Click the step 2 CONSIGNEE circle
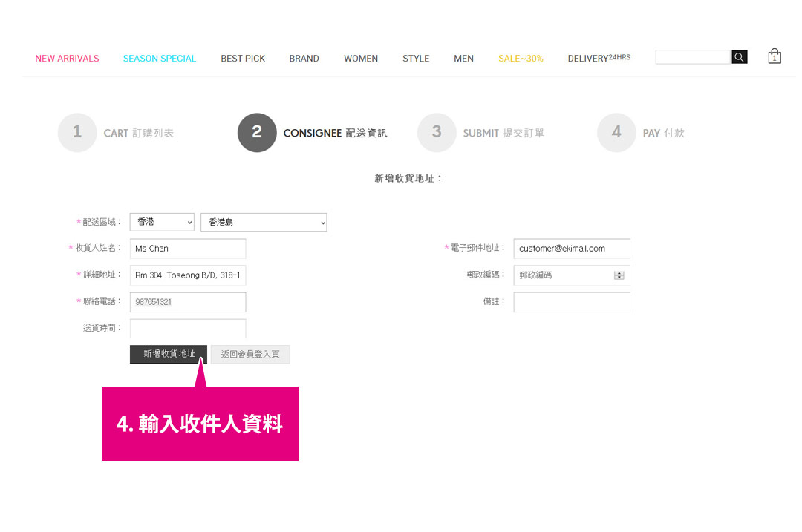Image resolution: width=802 pixels, height=532 pixels. (x=257, y=133)
